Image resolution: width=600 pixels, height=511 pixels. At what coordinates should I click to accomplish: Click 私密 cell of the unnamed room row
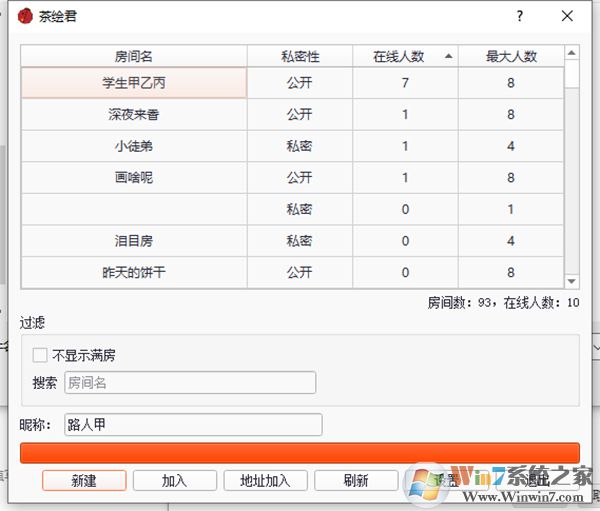[x=300, y=209]
